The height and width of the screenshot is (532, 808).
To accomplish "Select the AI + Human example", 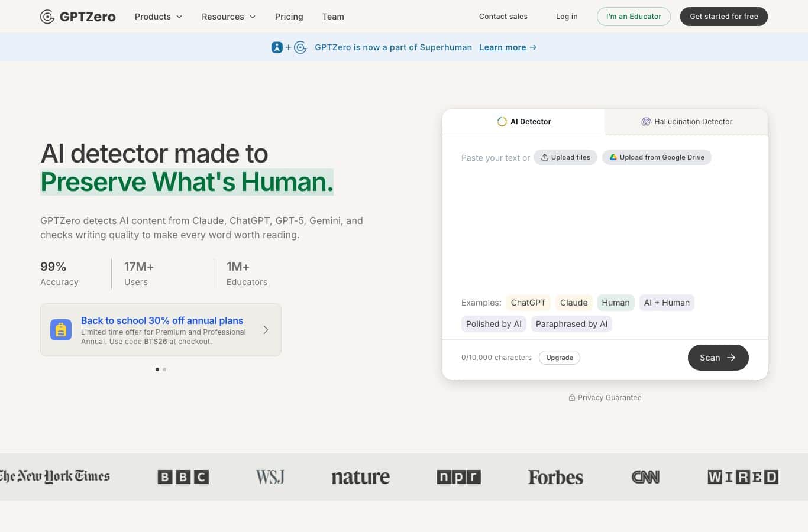I will (667, 303).
